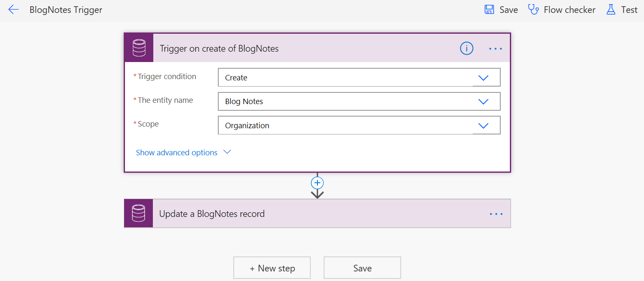Open Update a BlogNotes record ellipsis menu
Image resolution: width=644 pixels, height=281 pixels.
pyautogui.click(x=496, y=214)
